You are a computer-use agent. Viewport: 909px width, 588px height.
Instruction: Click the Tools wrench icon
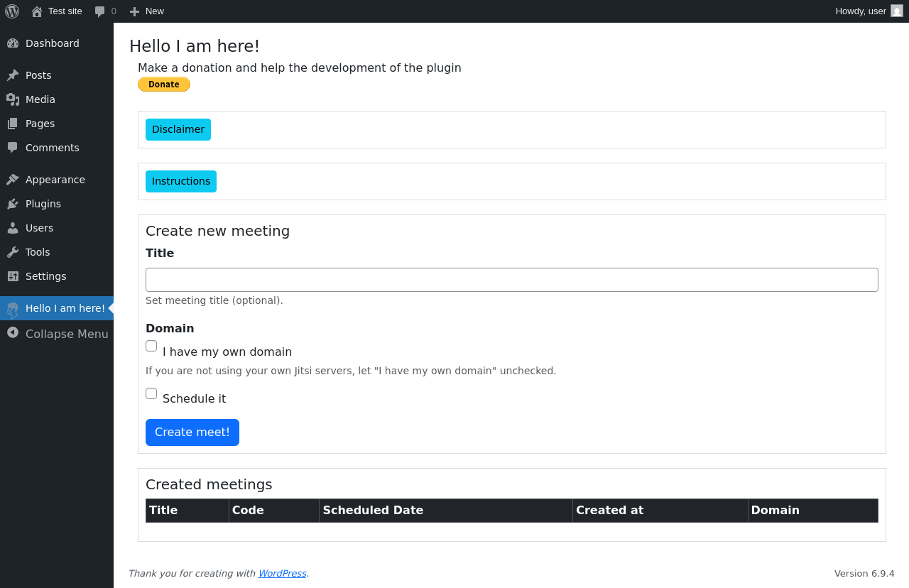pos(13,252)
